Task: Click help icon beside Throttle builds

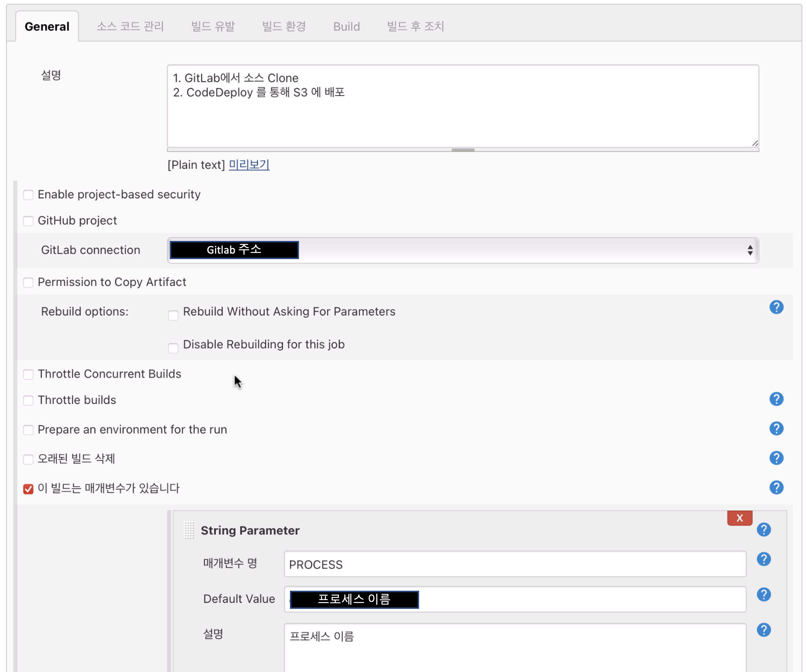Action: coord(776,399)
